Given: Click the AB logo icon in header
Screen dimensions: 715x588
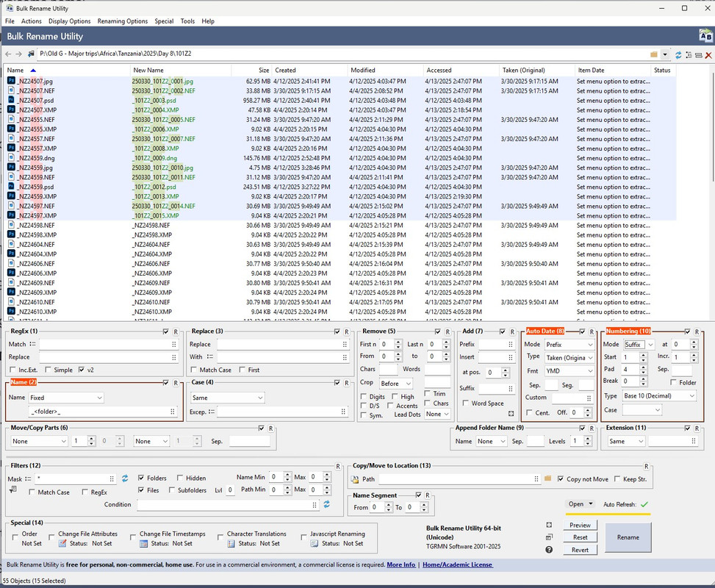Looking at the screenshot, I should click(705, 35).
